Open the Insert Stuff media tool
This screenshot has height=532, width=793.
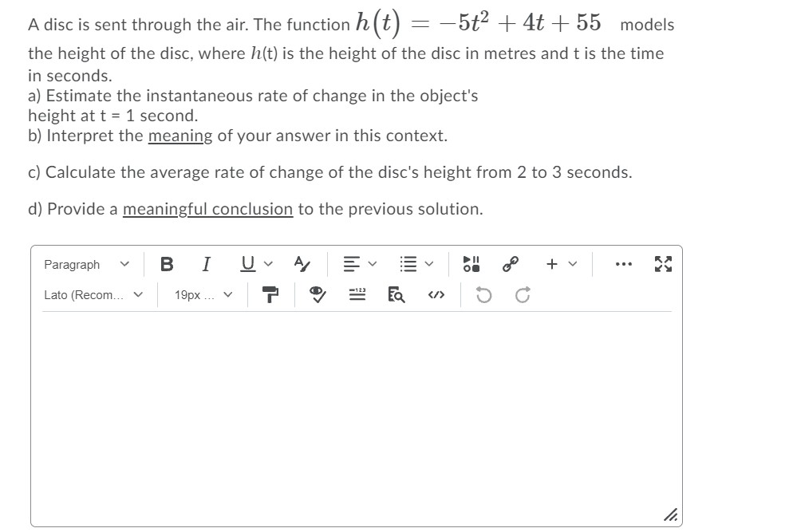tap(471, 263)
